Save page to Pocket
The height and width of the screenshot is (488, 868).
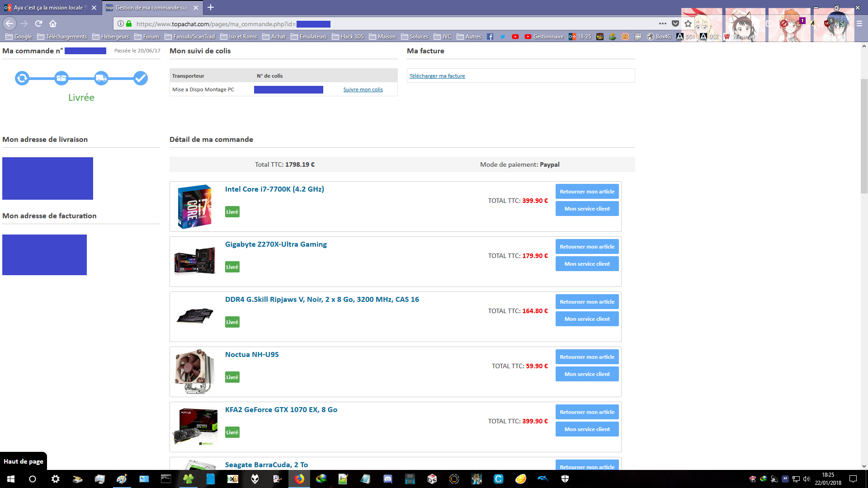point(675,23)
